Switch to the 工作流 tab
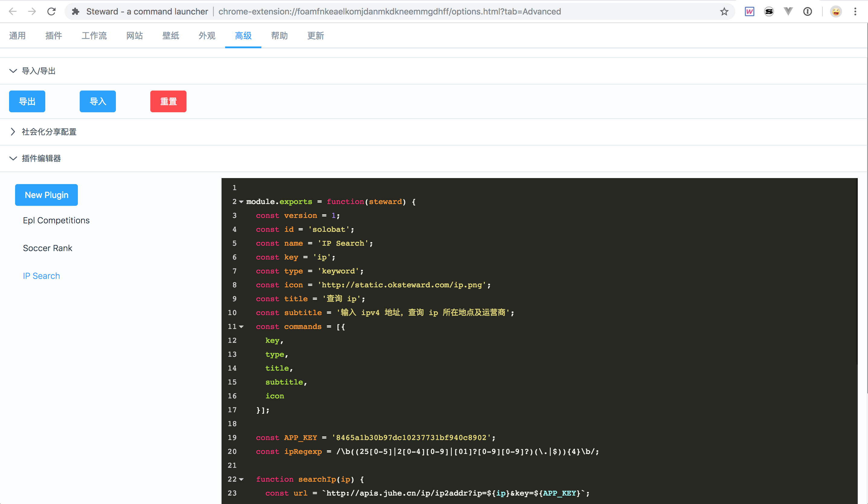 tap(94, 36)
